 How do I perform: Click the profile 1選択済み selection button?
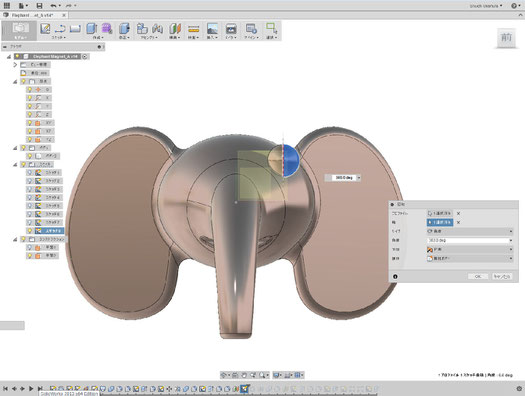click(x=440, y=213)
